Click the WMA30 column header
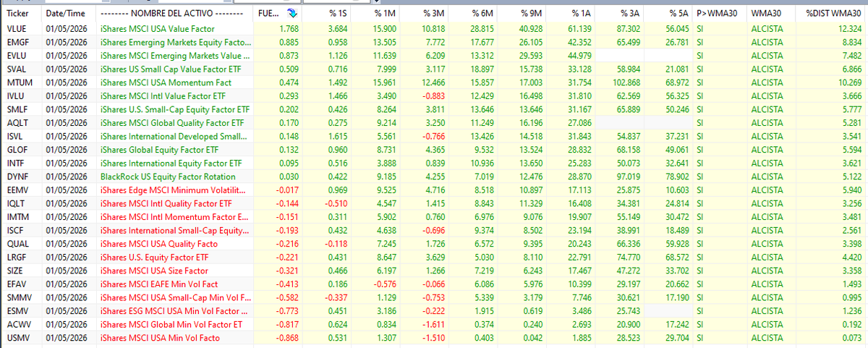Viewport: 868px width, 348px height. (773, 14)
